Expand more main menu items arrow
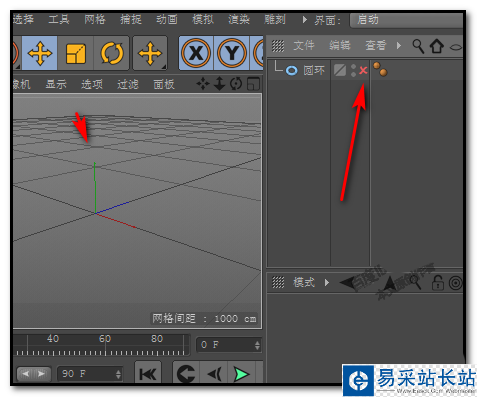The image size is (477, 397). click(x=304, y=20)
